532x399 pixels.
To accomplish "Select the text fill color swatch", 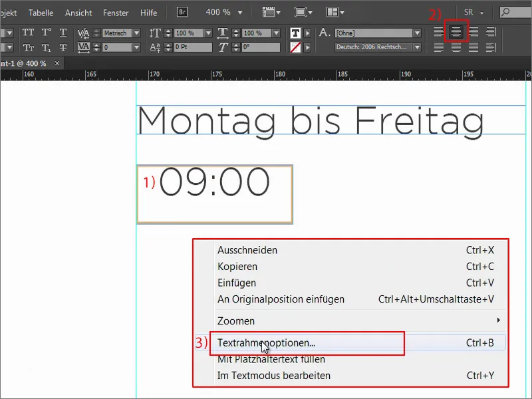I will (x=295, y=33).
